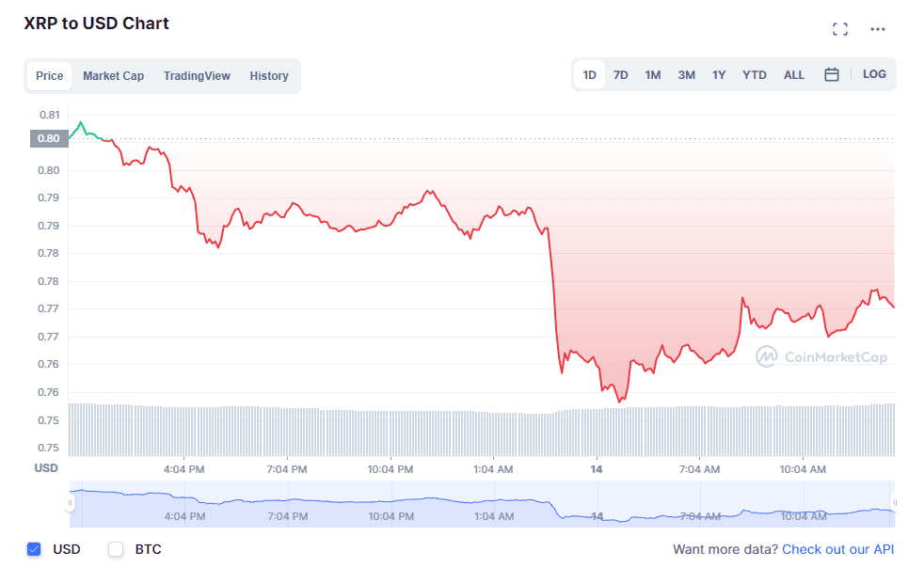
Task: Open the calendar date picker
Action: tap(832, 73)
